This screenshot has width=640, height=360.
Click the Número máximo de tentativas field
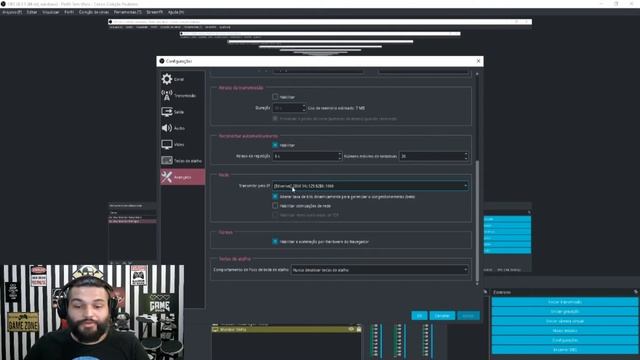(x=431, y=156)
